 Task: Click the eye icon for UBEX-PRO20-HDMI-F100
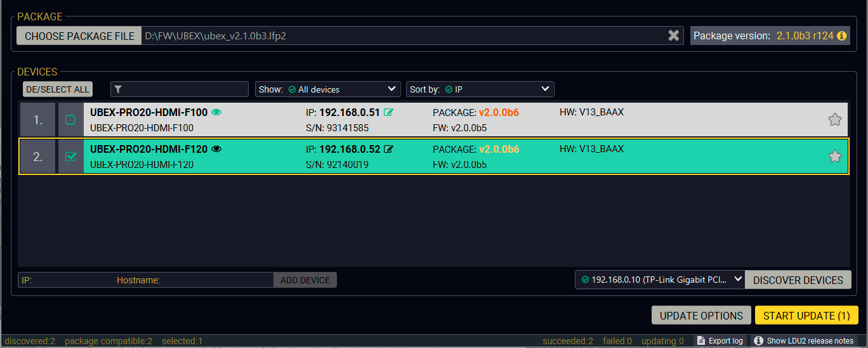point(216,112)
